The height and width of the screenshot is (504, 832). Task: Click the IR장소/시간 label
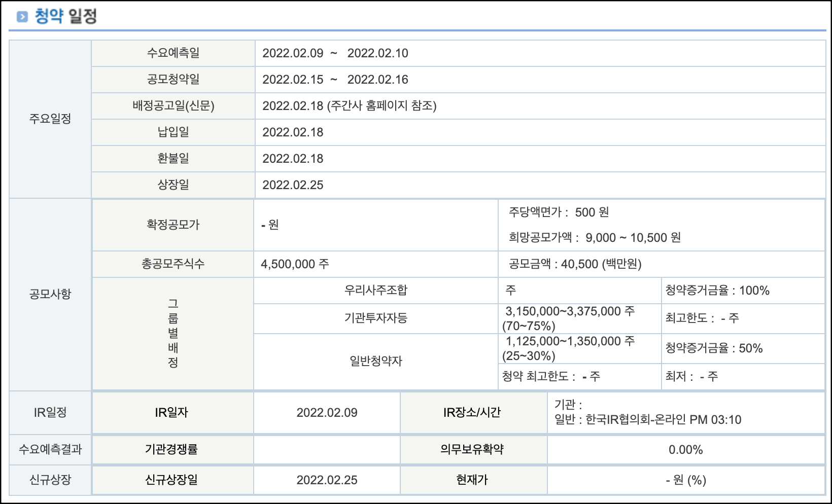[473, 413]
